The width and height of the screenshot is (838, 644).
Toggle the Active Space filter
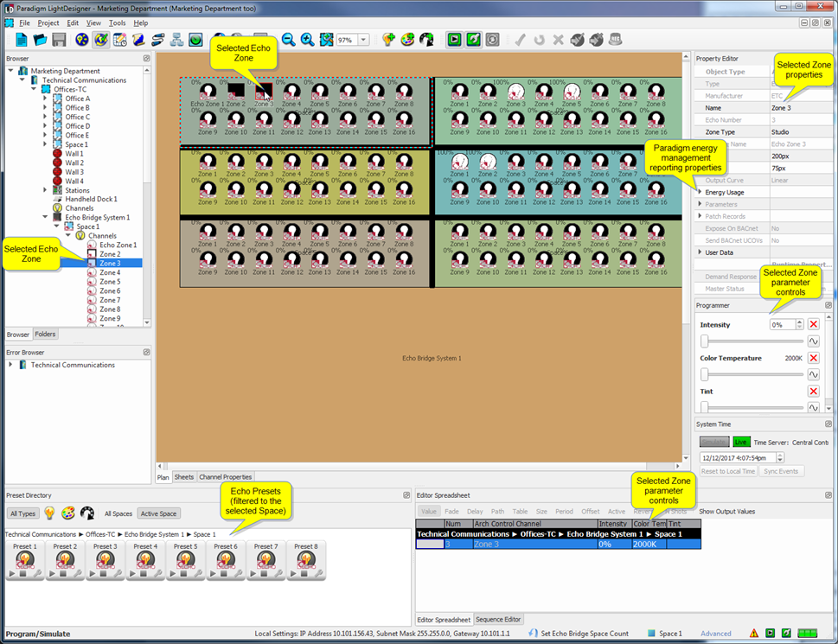(x=158, y=513)
